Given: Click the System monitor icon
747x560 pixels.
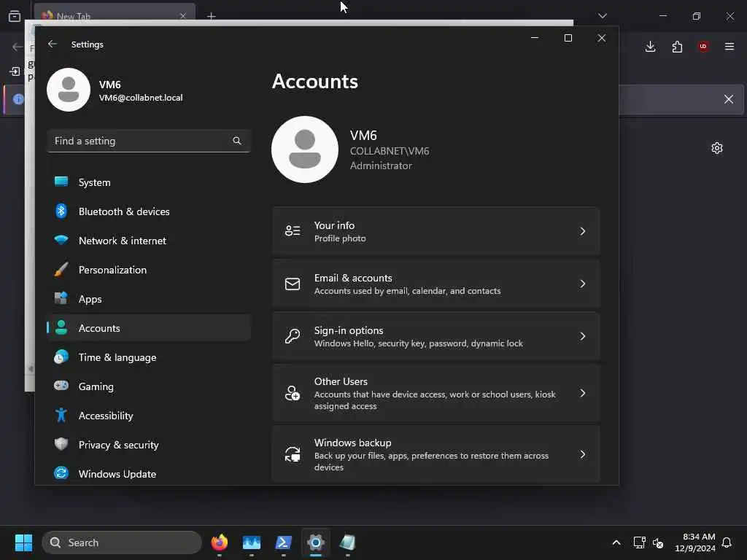Looking at the screenshot, I should pos(61,182).
